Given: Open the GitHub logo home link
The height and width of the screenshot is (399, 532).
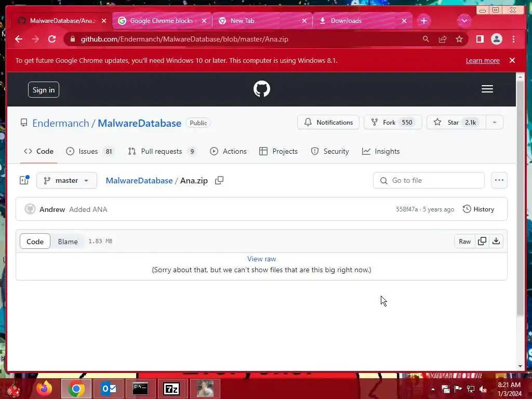Looking at the screenshot, I should 262,89.
